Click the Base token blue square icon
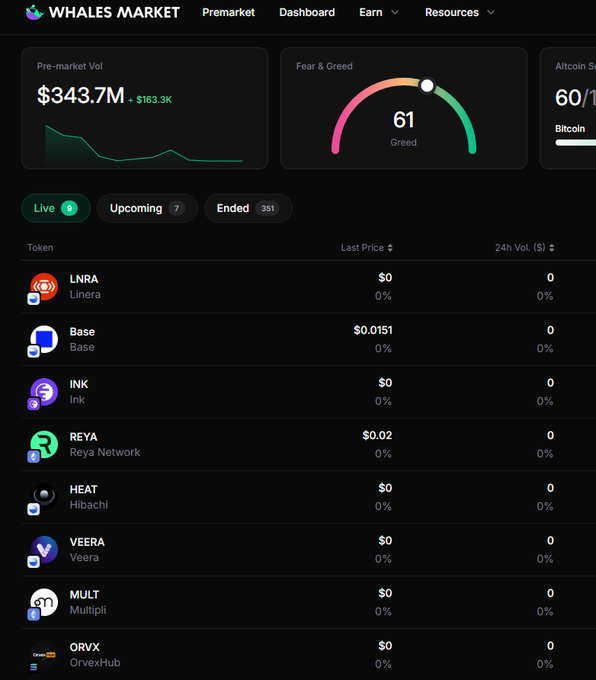This screenshot has height=680, width=596. coord(44,339)
